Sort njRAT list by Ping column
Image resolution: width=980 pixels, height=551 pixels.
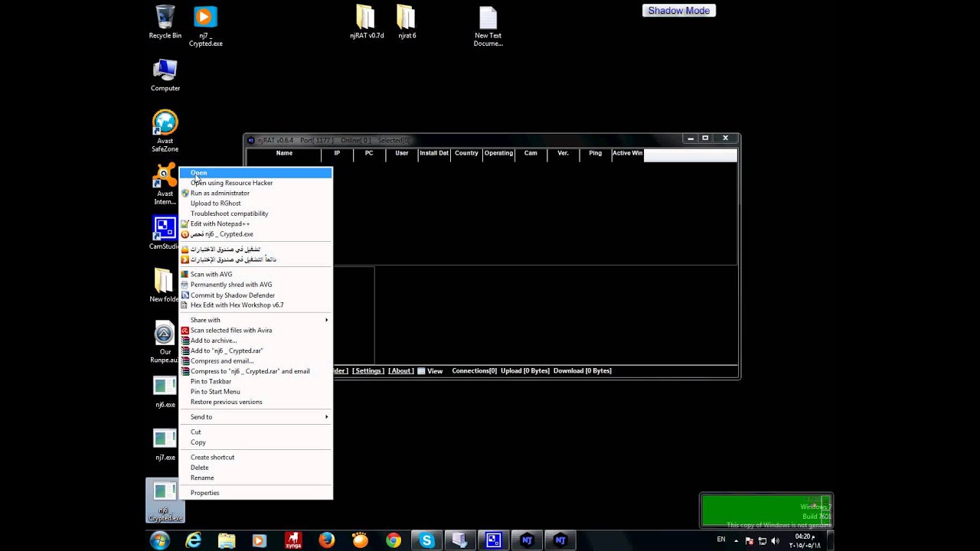(595, 153)
